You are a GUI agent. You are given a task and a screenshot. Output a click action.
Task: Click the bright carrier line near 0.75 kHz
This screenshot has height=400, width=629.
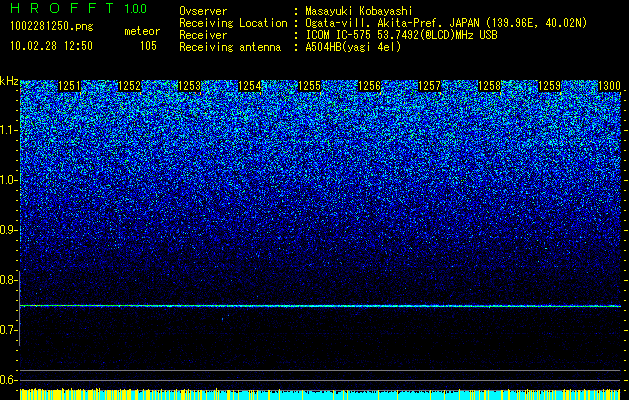[320, 306]
